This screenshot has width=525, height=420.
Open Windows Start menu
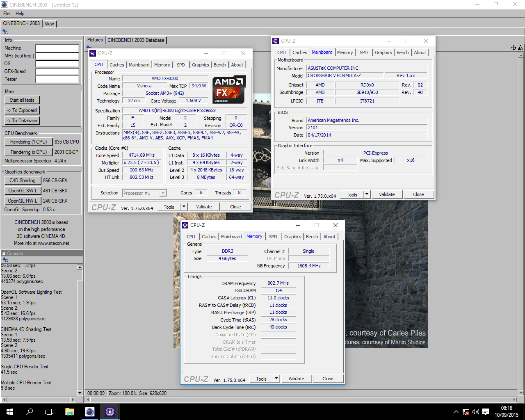tap(10, 412)
